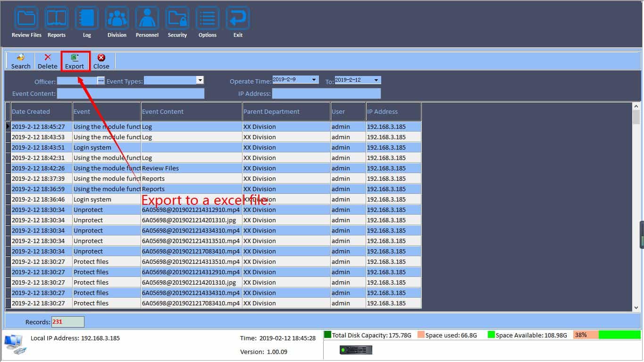Sort by Event column header
644x362 pixels.
107,112
